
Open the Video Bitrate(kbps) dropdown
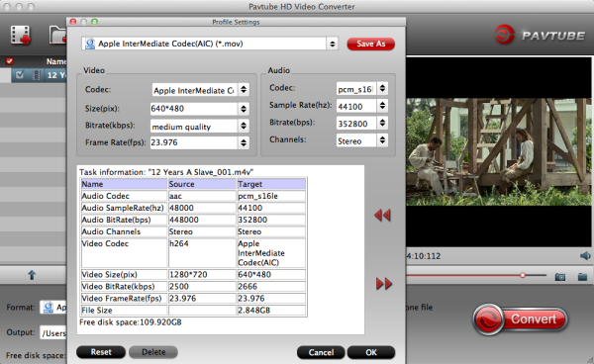(x=244, y=126)
